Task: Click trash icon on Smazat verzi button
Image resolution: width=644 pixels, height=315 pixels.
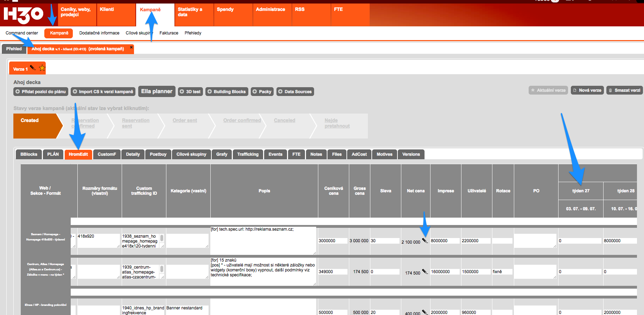Action: [x=611, y=90]
